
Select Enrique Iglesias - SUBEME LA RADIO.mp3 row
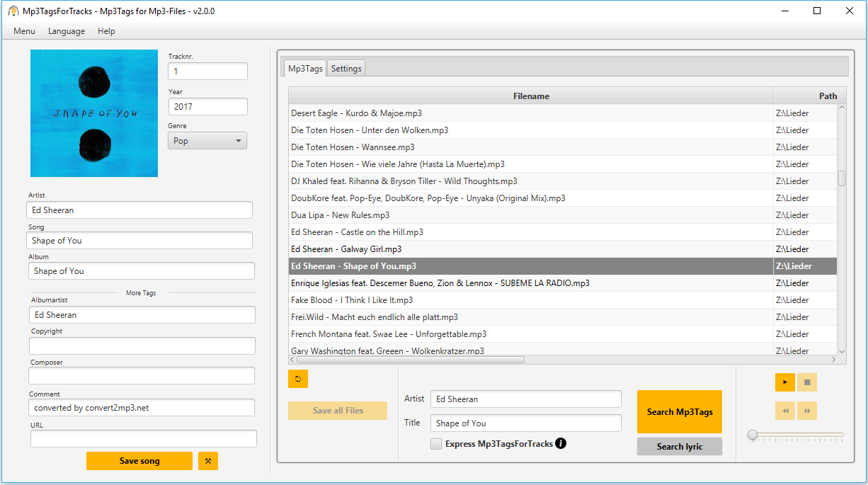(563, 283)
